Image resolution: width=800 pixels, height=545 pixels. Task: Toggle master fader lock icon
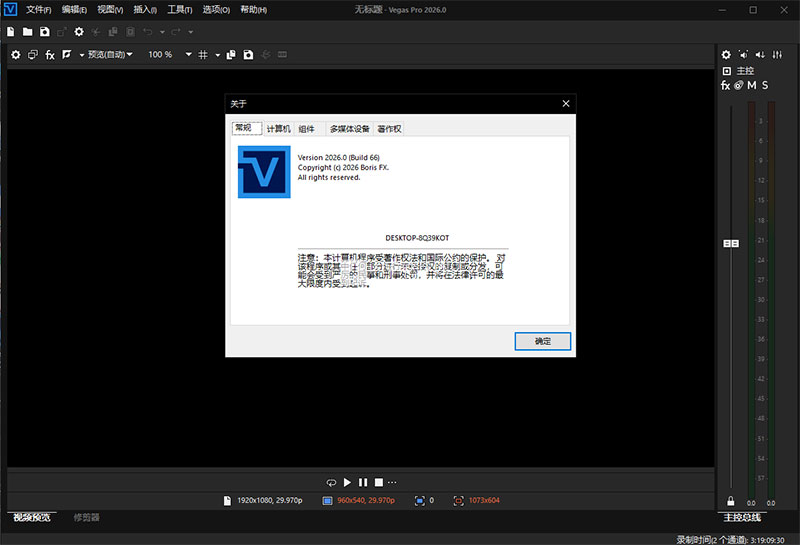point(731,501)
